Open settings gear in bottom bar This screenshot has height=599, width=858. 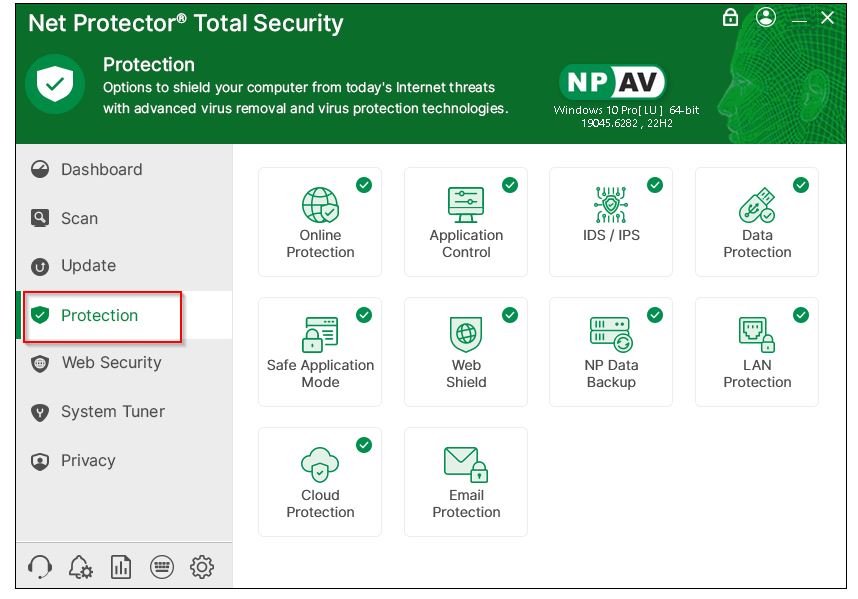coord(202,567)
